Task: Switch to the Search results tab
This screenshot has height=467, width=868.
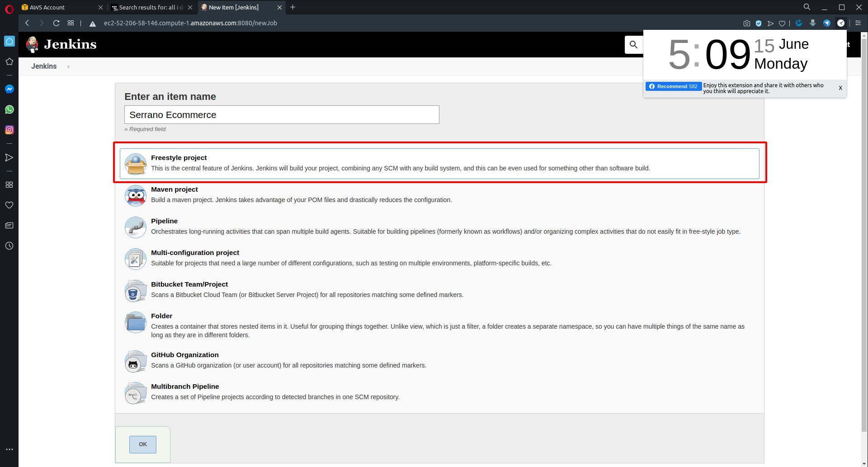Action: coord(151,7)
